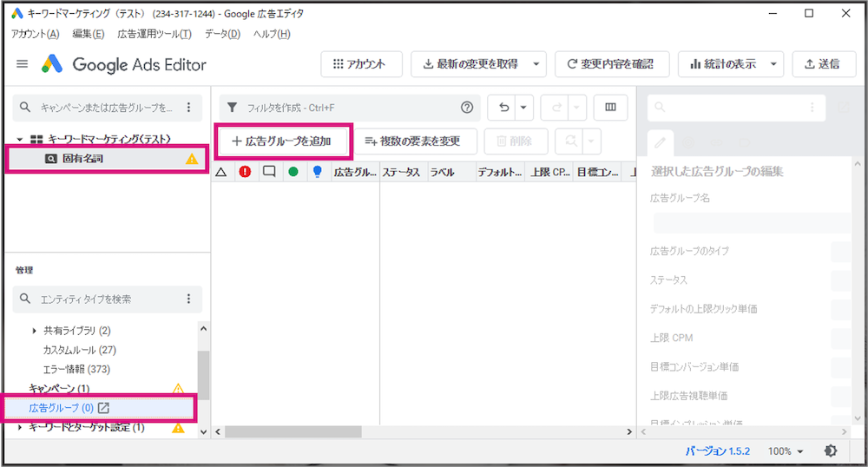The height and width of the screenshot is (467, 868).
Task: Click the red error column header
Action: pyautogui.click(x=245, y=172)
